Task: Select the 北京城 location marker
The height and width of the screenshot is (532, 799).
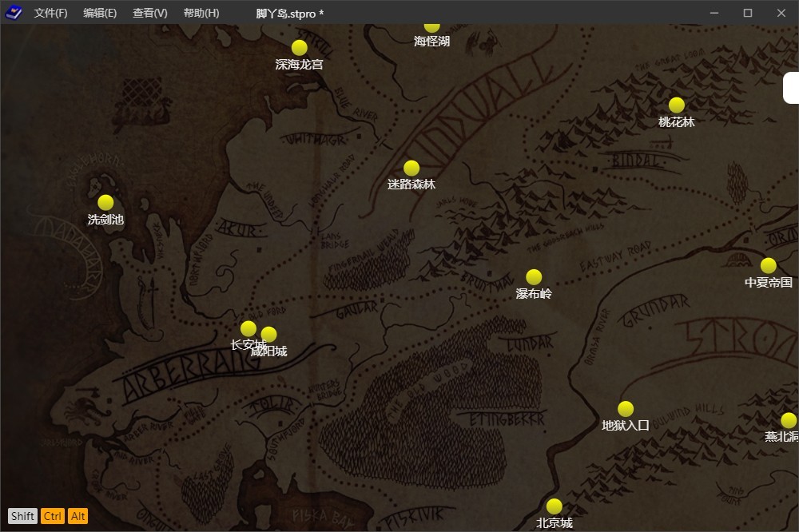Action: tap(555, 506)
